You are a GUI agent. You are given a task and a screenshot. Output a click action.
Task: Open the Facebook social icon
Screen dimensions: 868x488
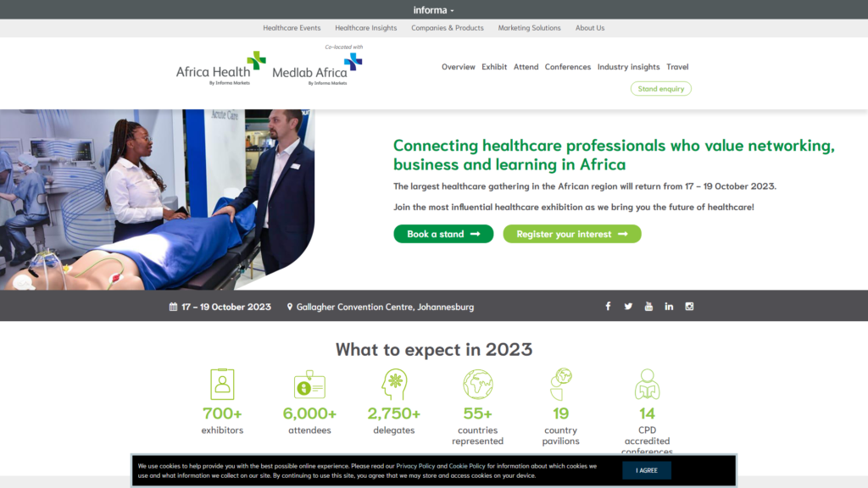(608, 306)
